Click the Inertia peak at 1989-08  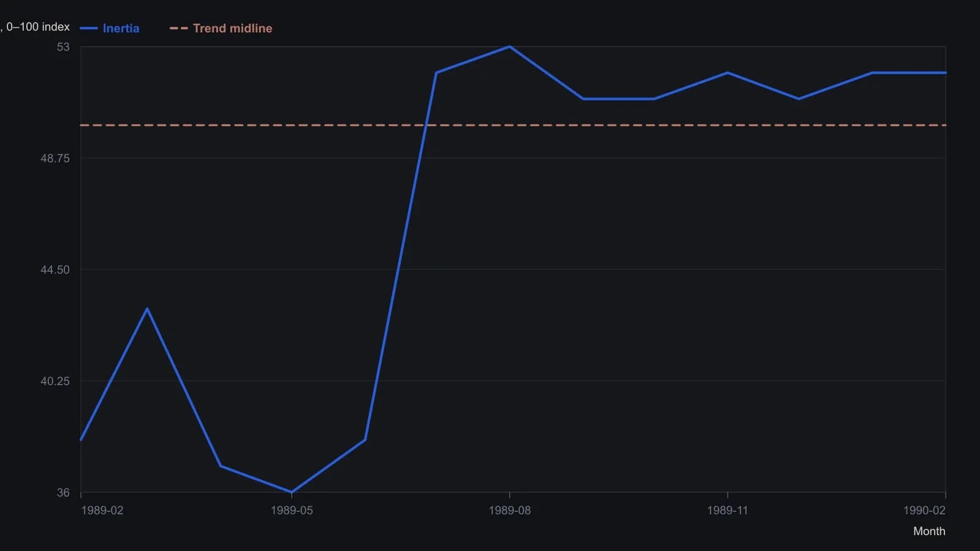pos(510,47)
